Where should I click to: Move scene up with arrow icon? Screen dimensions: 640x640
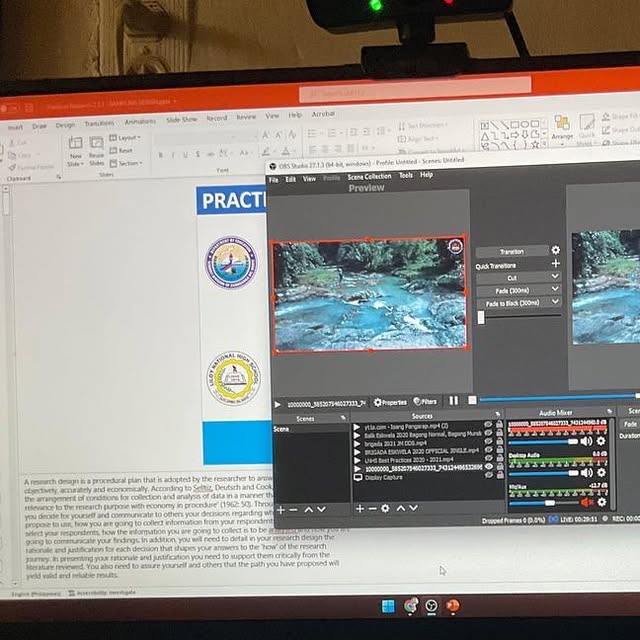tap(309, 509)
